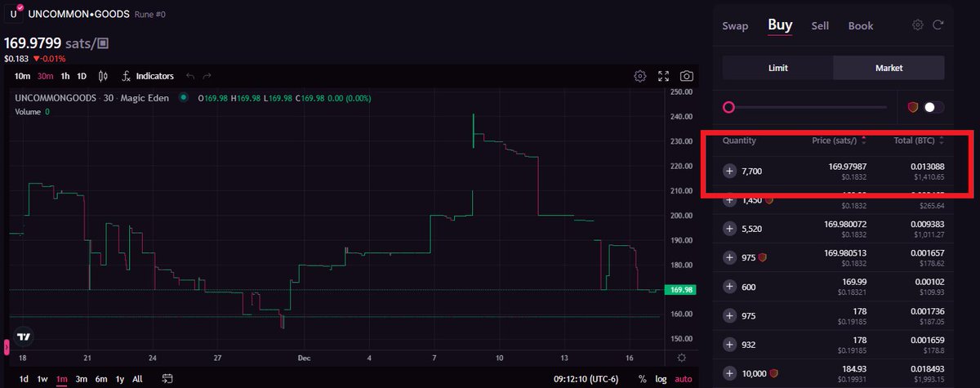
Task: Change candlestick chart type
Action: point(103,76)
